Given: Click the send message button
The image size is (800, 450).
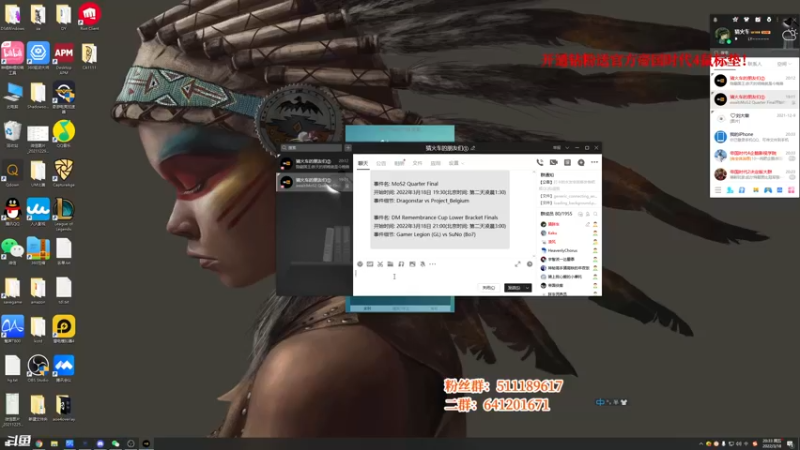Looking at the screenshot, I should pyautogui.click(x=514, y=288).
